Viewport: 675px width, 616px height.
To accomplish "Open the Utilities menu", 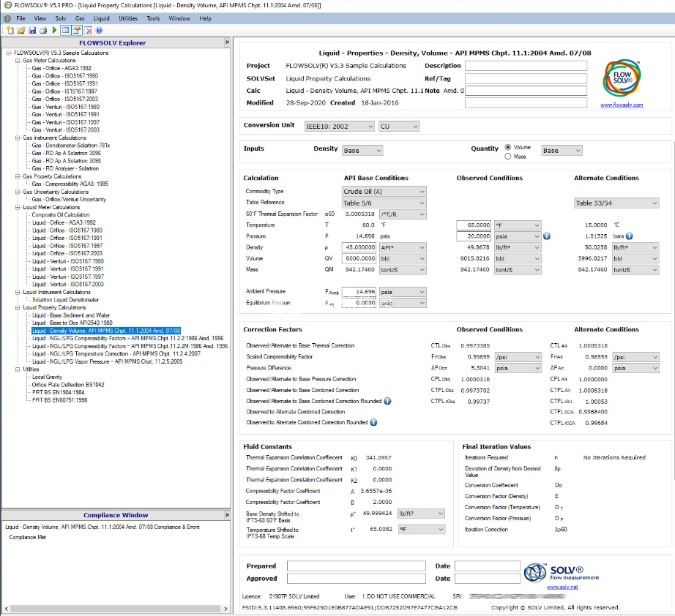I will click(x=128, y=18).
